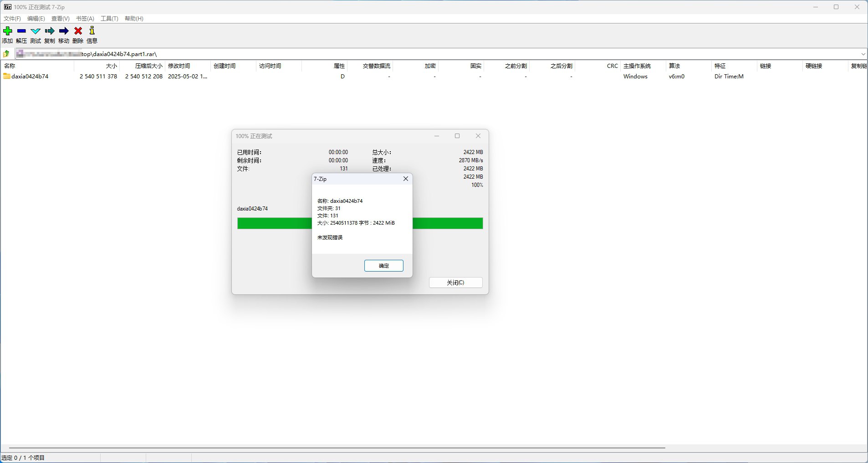Image resolution: width=868 pixels, height=463 pixels.
Task: Click the packed size value 2 540 512 208
Action: (x=144, y=77)
